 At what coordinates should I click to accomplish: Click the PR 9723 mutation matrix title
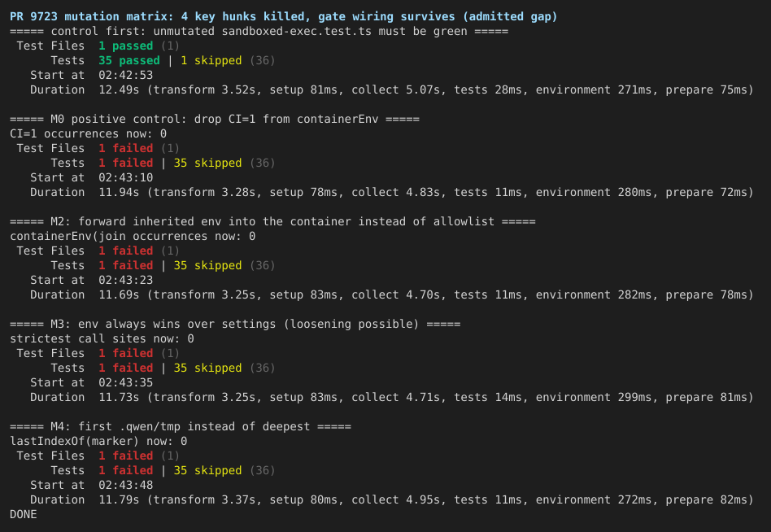click(x=284, y=17)
